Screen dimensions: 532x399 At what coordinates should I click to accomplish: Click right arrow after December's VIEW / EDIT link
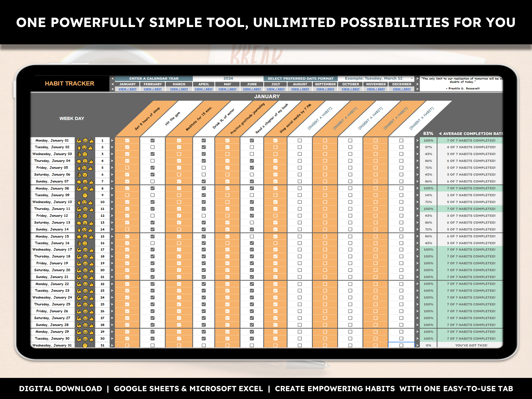(x=417, y=89)
